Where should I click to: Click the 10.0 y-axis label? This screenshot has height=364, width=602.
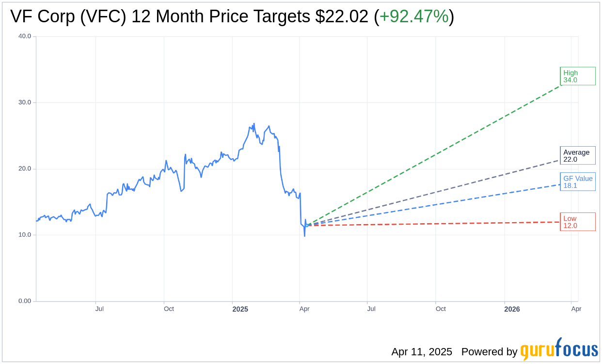tap(25, 235)
